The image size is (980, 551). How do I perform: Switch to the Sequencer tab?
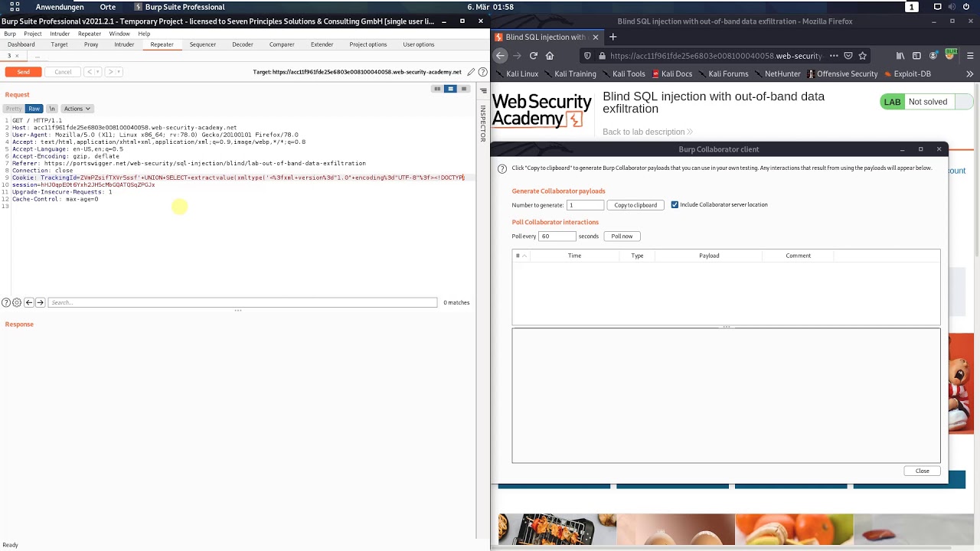point(203,44)
